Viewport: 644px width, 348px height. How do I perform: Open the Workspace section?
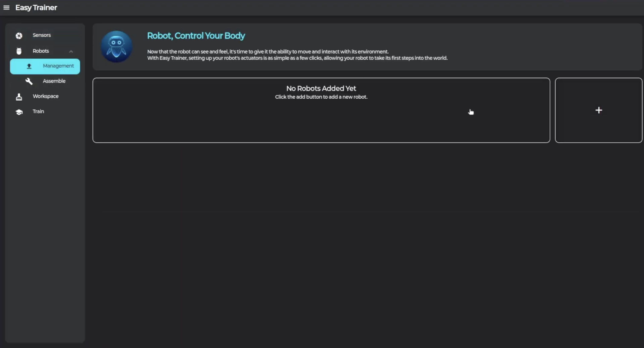tap(46, 96)
